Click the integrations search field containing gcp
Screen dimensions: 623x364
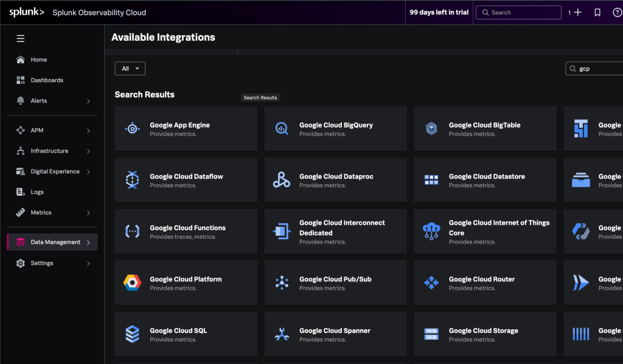coord(596,69)
